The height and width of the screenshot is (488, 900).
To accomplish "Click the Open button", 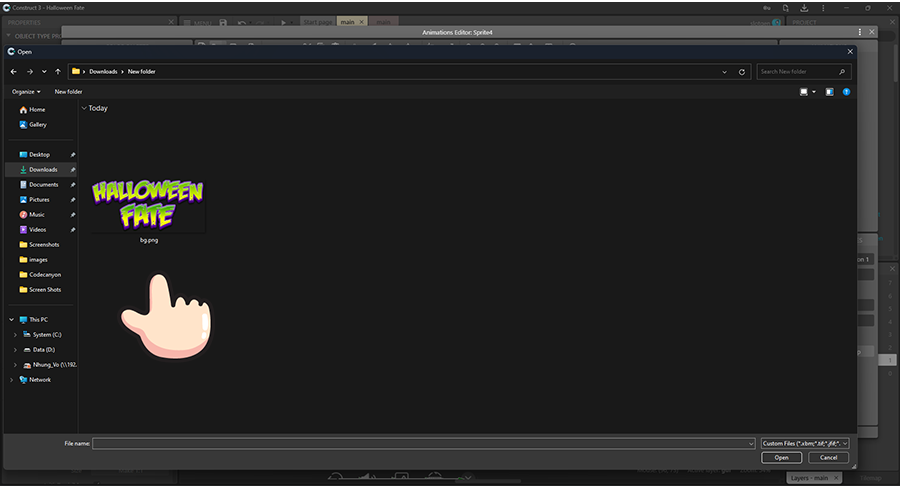I will (781, 457).
